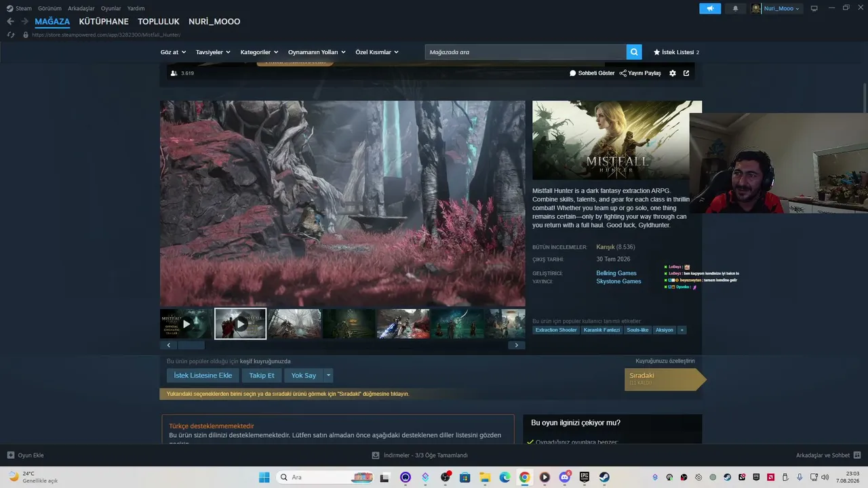This screenshot has height=488, width=868.
Task: Open the Arkadaşlar menu
Action: point(81,8)
